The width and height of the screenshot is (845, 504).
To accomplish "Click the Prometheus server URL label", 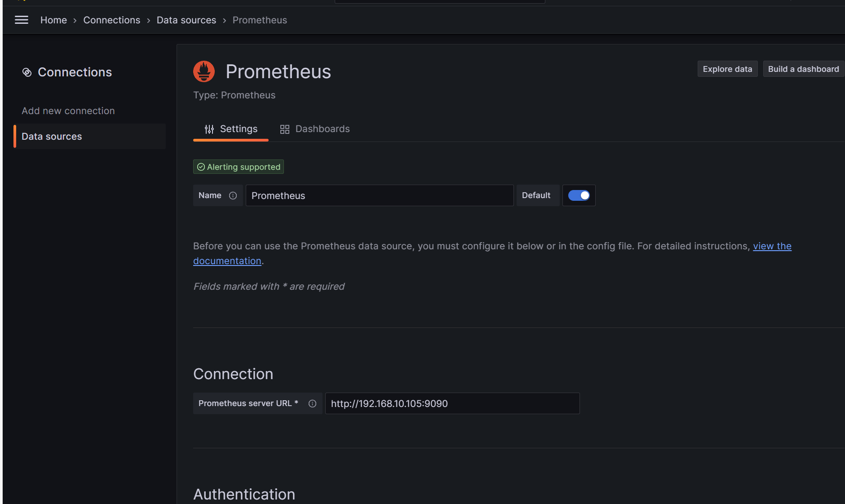I will [x=248, y=403].
